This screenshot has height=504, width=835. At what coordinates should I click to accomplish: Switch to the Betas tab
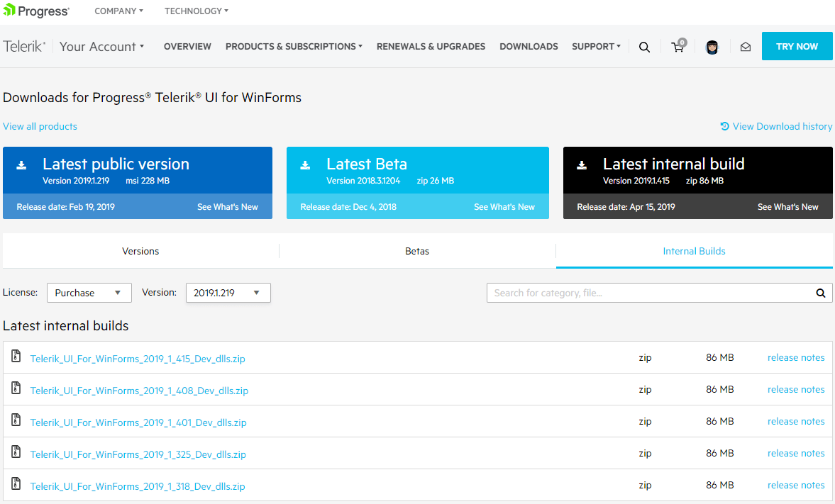click(417, 251)
